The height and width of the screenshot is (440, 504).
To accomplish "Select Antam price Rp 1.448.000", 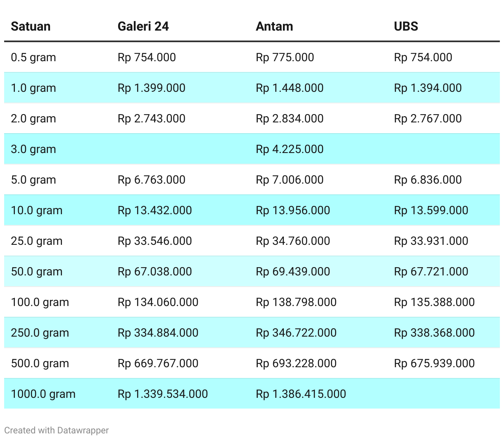I will point(290,88).
